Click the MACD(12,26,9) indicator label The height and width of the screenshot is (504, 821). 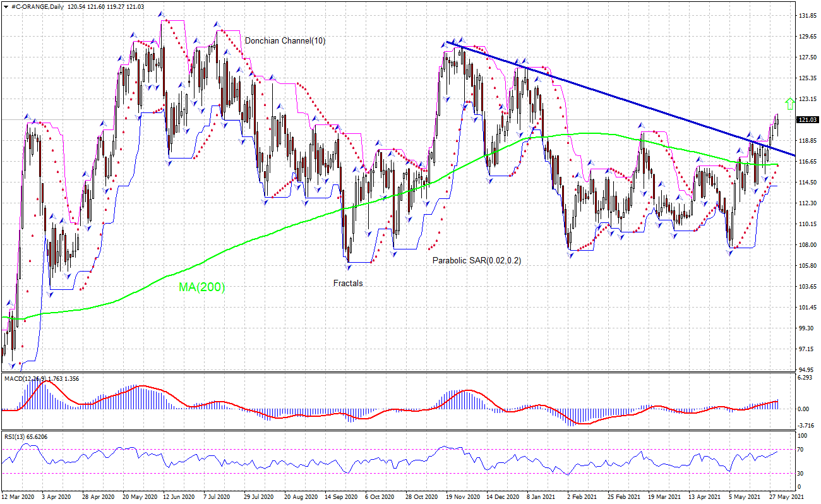tap(27, 379)
